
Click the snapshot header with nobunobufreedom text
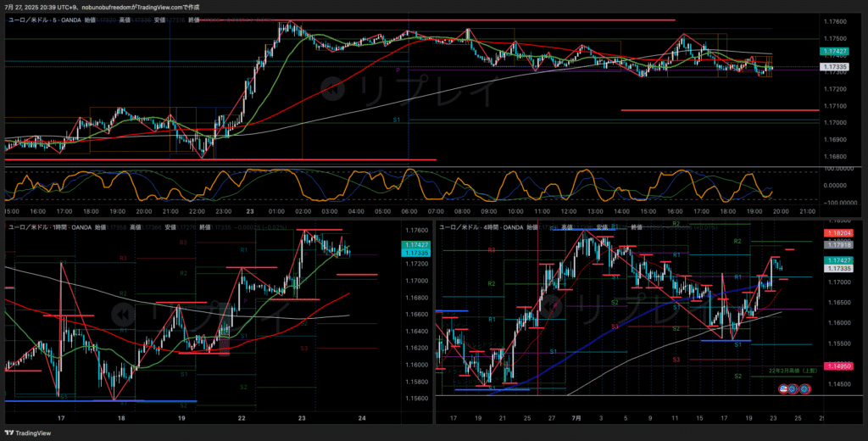pyautogui.click(x=102, y=7)
